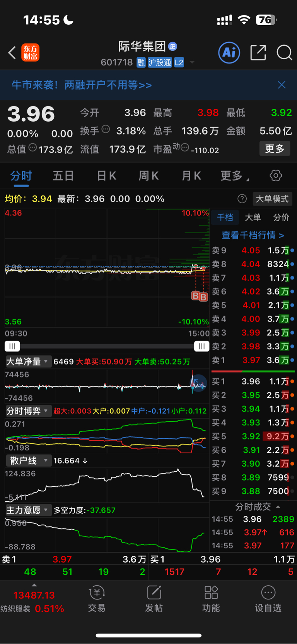Screen dimensions: 297x644
Task: Tap the circular icon on 大单净量 chart
Action: tap(199, 383)
